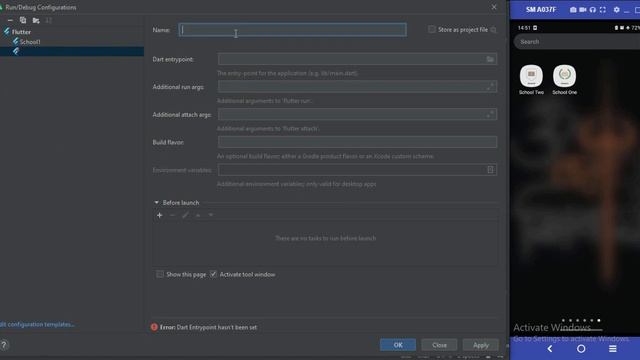Screen dimensions: 640x360
Task: Tap the phone recent apps button
Action: pyautogui.click(x=613, y=349)
